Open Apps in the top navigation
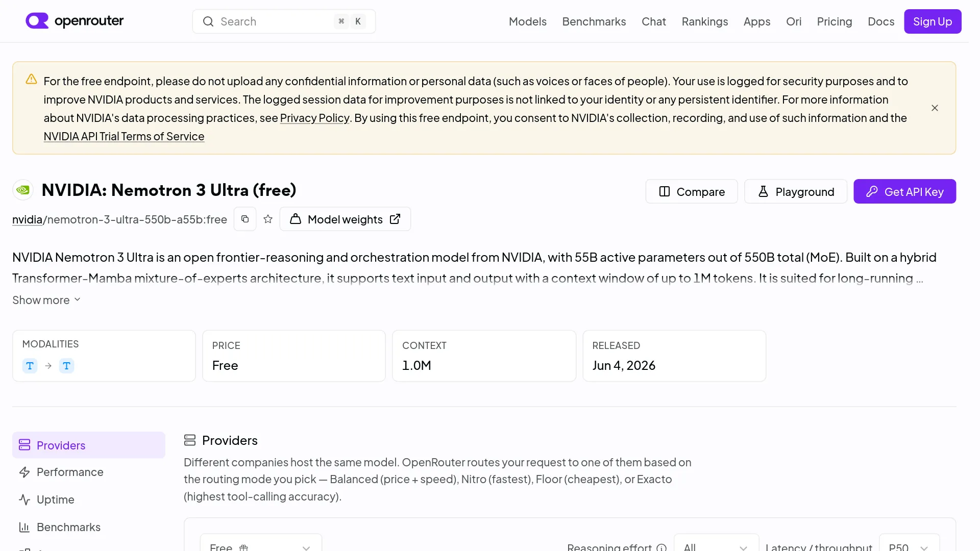The height and width of the screenshot is (551, 980). (757, 21)
